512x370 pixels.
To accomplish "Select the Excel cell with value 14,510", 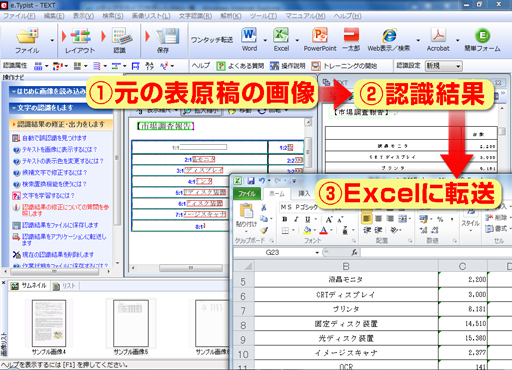I will click(x=463, y=324).
